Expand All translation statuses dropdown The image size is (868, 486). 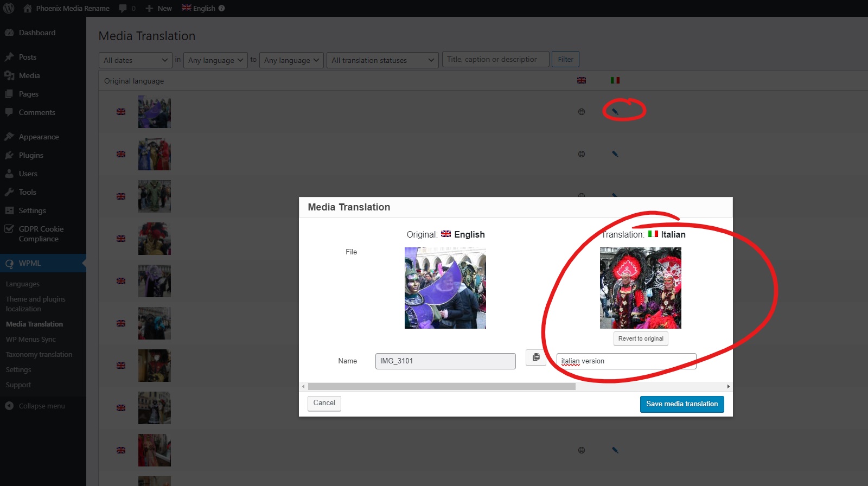click(x=382, y=60)
